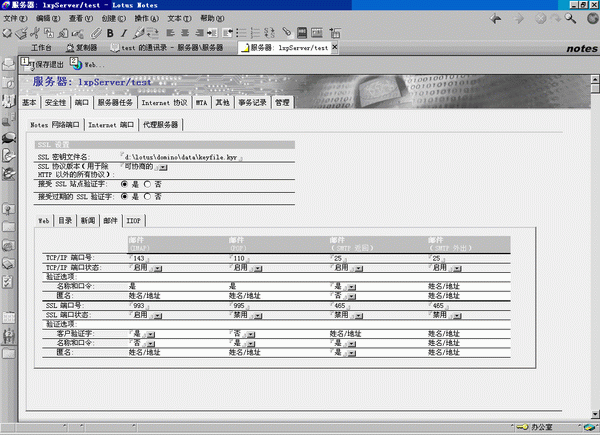
Task: Click the Cut scissors icon
Action: tap(35, 33)
